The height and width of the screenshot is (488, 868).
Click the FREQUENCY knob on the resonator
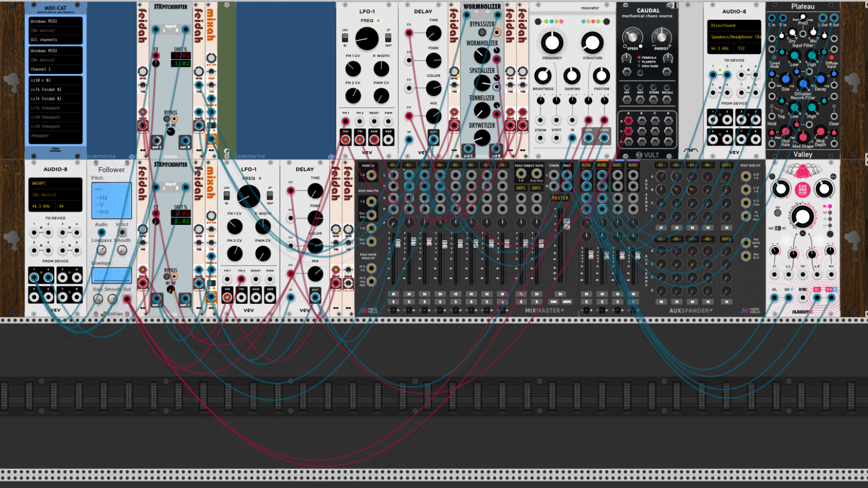coord(552,42)
